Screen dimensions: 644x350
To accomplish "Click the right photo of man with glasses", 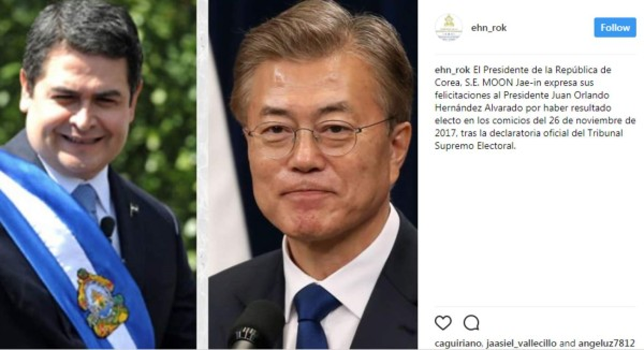I will click(x=313, y=175).
